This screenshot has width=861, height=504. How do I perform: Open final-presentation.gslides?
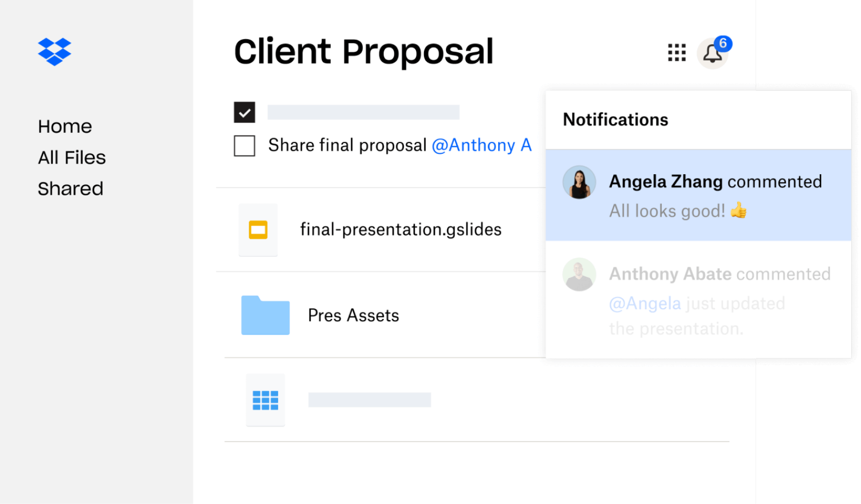400,229
